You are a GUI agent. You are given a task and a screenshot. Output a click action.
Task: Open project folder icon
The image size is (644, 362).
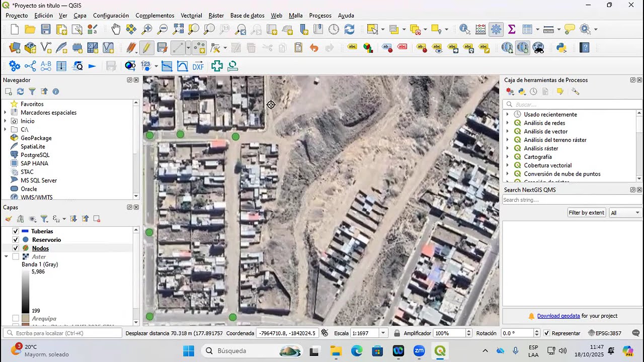point(30,29)
